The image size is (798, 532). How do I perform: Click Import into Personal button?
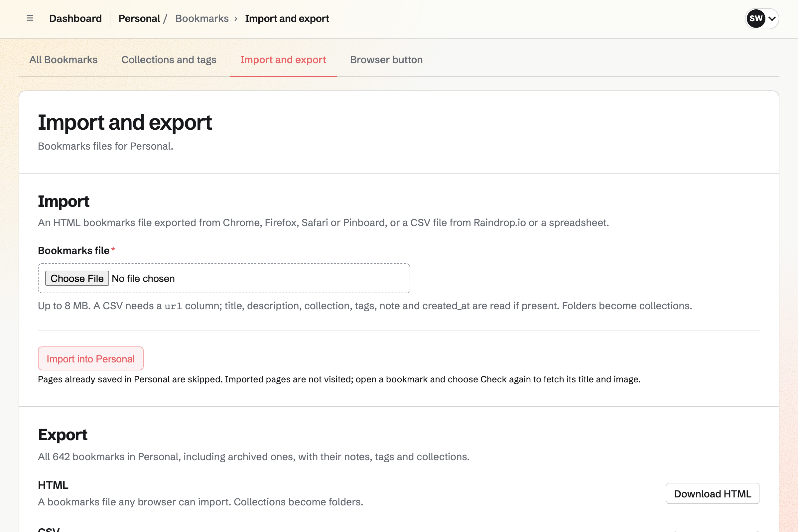90,358
